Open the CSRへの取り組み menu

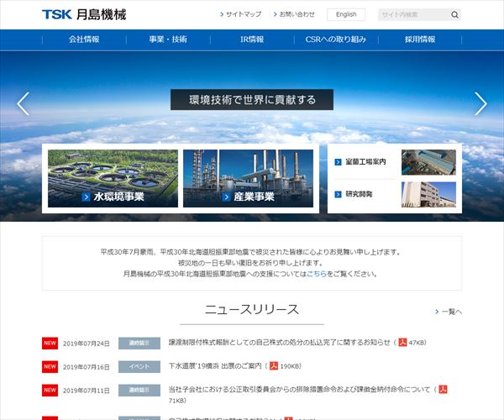(x=336, y=39)
